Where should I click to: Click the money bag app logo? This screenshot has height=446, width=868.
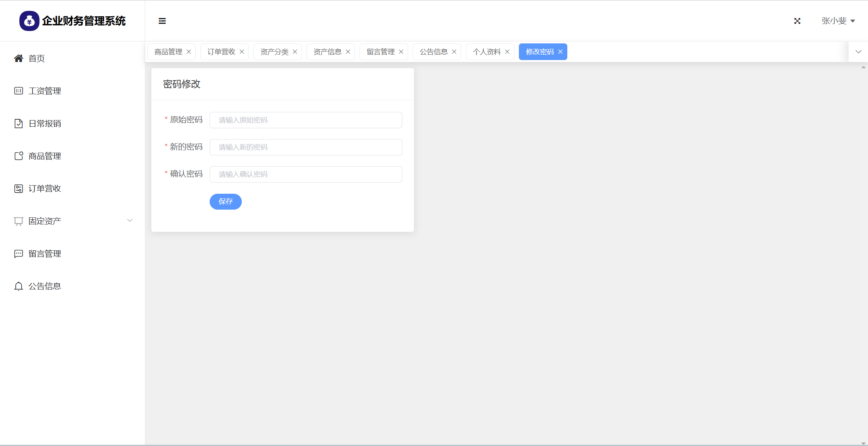tap(29, 21)
